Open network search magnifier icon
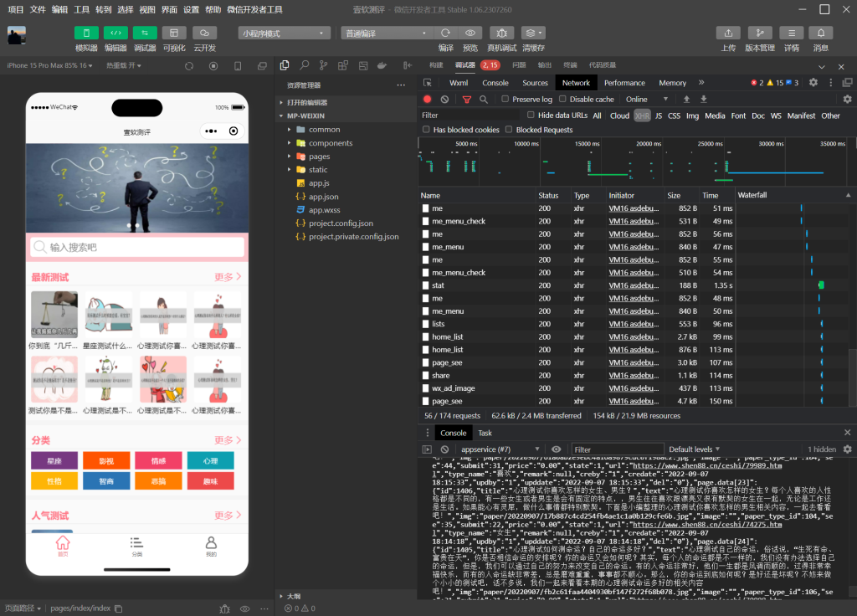Image resolution: width=857 pixels, height=616 pixels. [483, 99]
